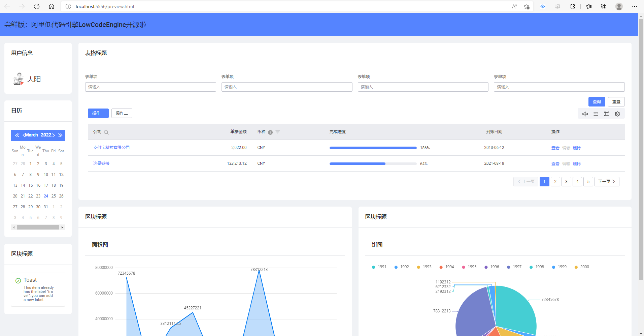Click the 64% progress bar

click(x=373, y=164)
